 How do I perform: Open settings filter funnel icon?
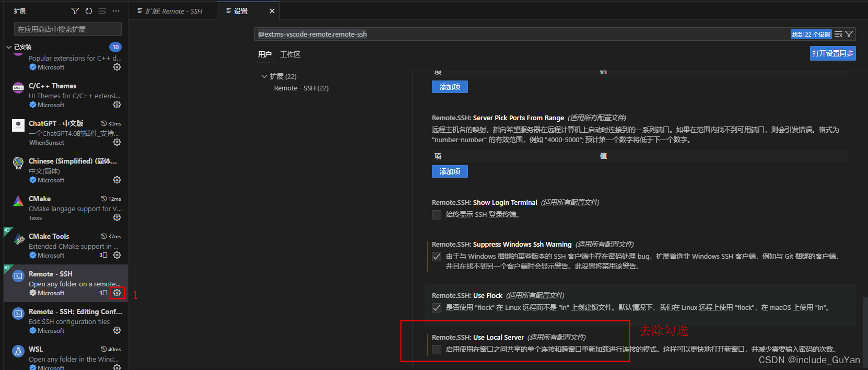[849, 34]
